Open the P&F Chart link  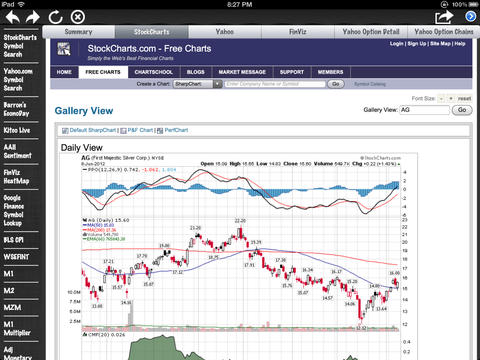coord(140,130)
